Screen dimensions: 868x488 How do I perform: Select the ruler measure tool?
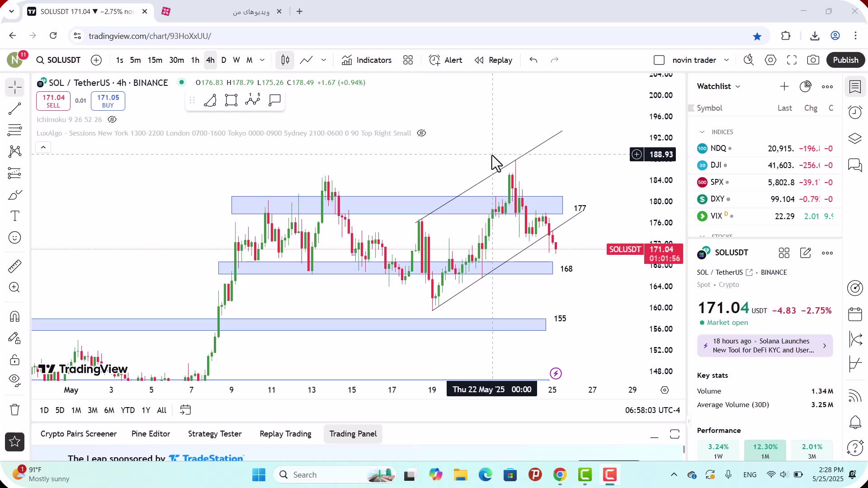pos(14,266)
